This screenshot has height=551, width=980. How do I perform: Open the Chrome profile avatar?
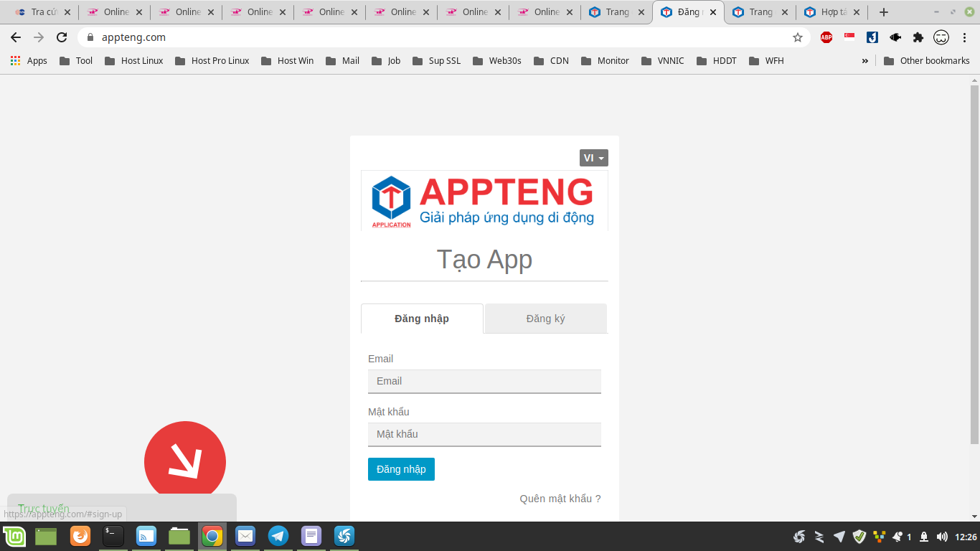point(941,37)
